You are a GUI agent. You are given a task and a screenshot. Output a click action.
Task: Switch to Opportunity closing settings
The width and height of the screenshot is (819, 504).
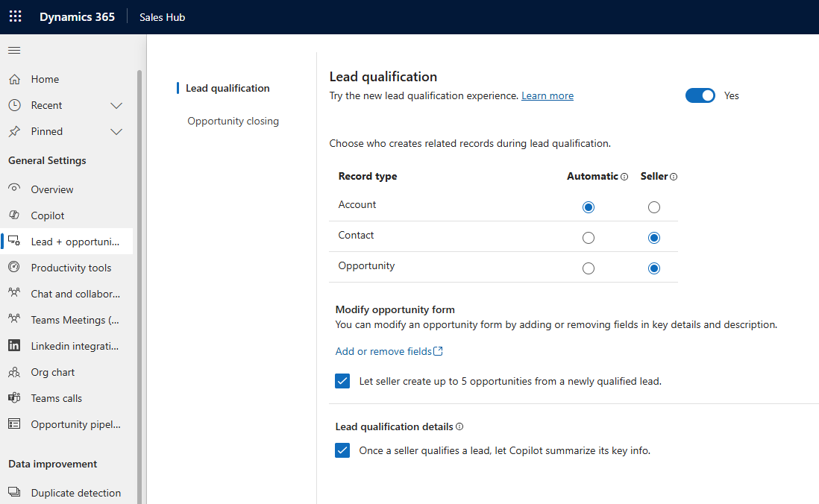[233, 120]
